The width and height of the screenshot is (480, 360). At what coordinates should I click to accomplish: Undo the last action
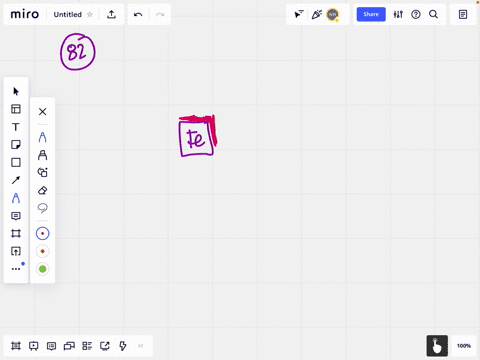tap(138, 15)
